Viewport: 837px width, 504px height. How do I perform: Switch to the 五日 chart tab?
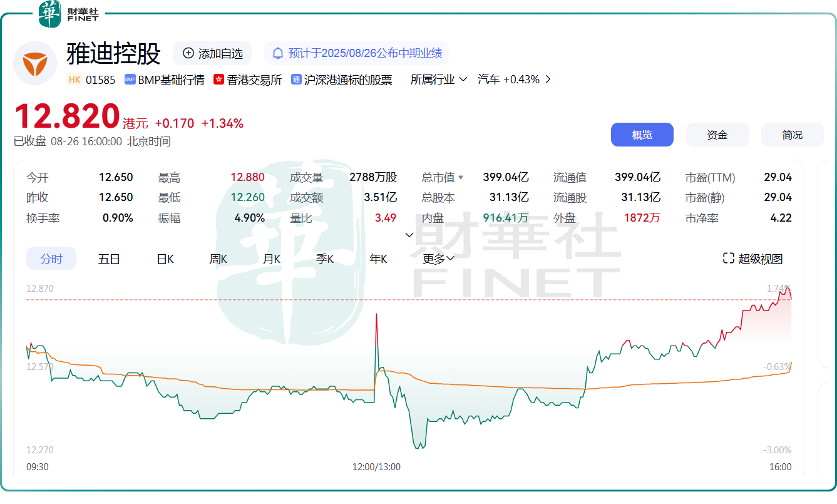pyautogui.click(x=109, y=259)
